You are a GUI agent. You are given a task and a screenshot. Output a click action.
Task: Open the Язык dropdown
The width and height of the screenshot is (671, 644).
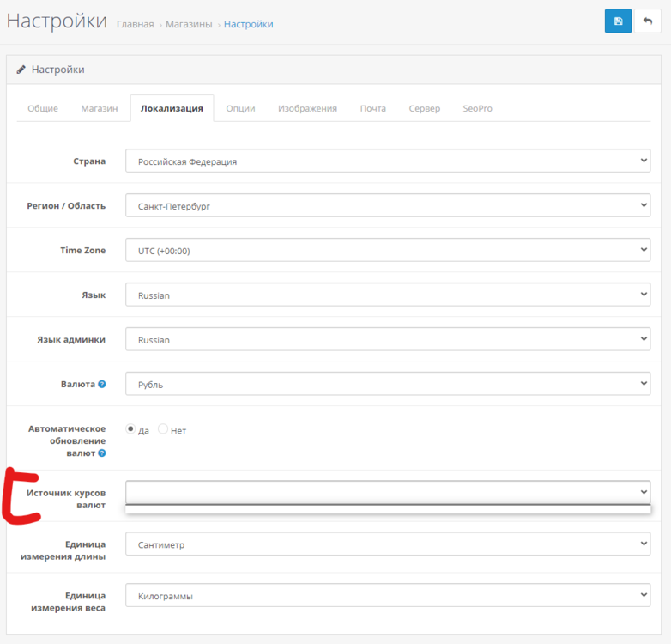coord(388,295)
